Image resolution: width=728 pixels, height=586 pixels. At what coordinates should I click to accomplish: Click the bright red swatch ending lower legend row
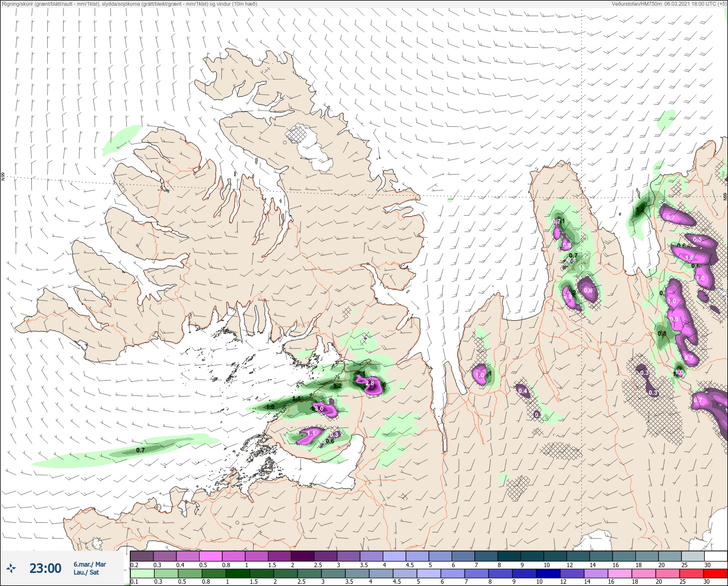715,573
